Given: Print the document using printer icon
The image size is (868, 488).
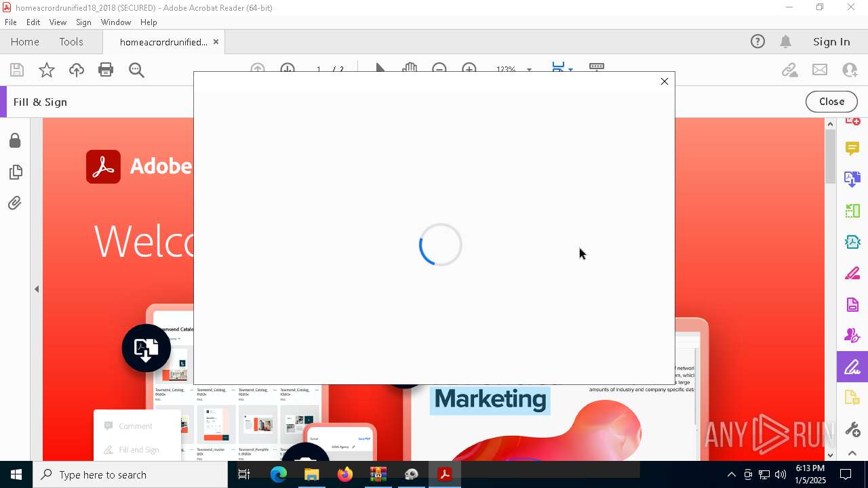Looking at the screenshot, I should click(x=106, y=70).
